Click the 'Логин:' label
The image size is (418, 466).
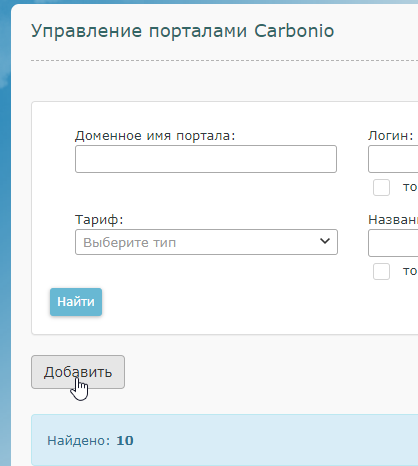coord(391,136)
